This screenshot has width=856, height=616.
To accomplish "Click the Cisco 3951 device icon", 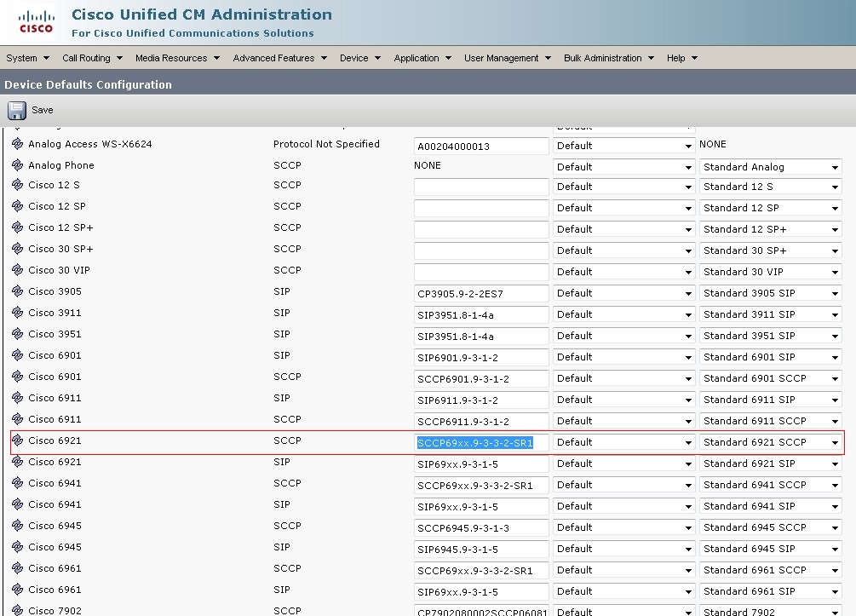I will tap(18, 334).
